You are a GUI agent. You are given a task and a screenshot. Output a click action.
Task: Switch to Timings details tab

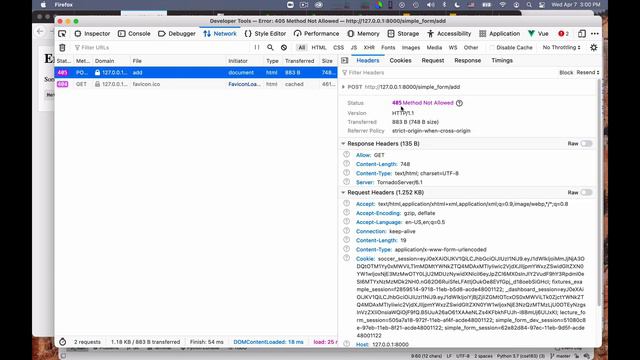click(x=502, y=60)
